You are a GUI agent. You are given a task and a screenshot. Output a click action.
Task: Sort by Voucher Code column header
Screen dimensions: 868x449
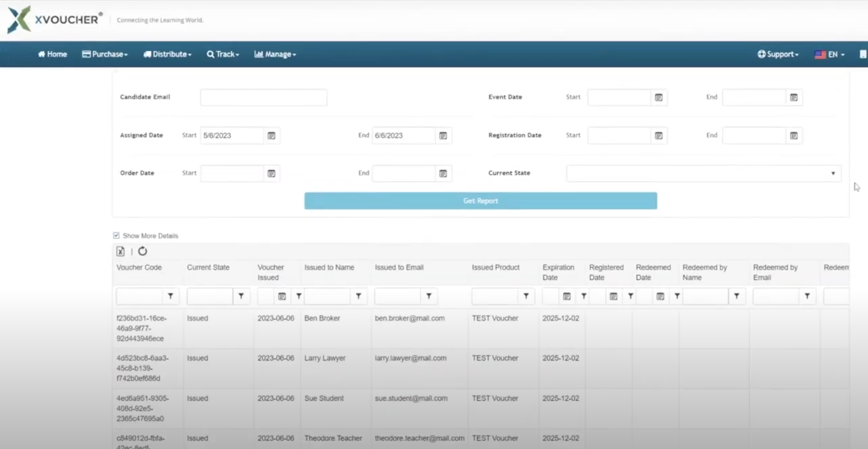click(x=139, y=268)
